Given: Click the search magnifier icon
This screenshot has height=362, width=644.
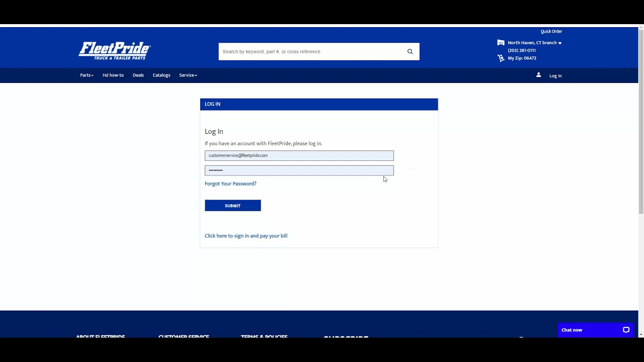Looking at the screenshot, I should pyautogui.click(x=410, y=51).
